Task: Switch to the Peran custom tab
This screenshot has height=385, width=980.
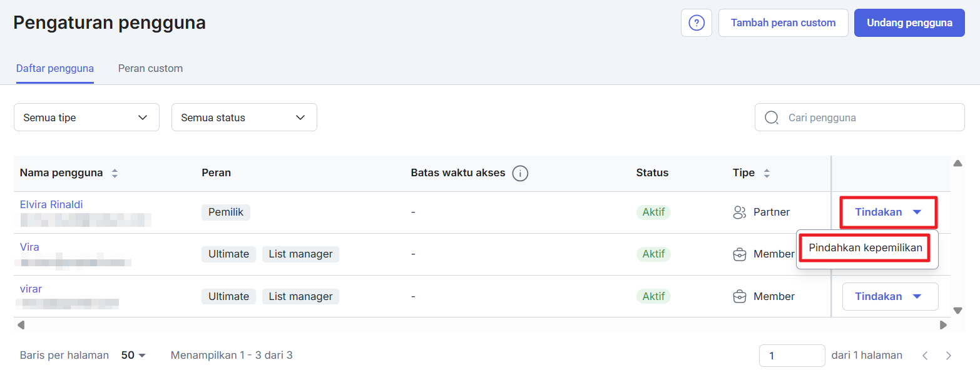Action: point(150,68)
